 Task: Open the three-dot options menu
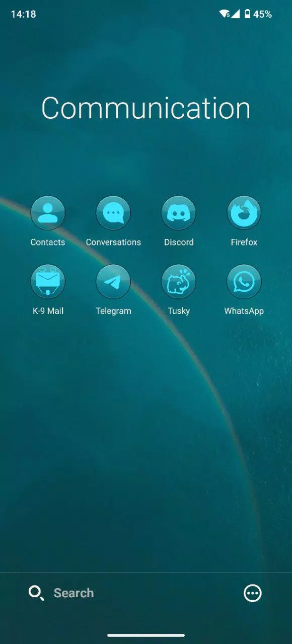[253, 593]
